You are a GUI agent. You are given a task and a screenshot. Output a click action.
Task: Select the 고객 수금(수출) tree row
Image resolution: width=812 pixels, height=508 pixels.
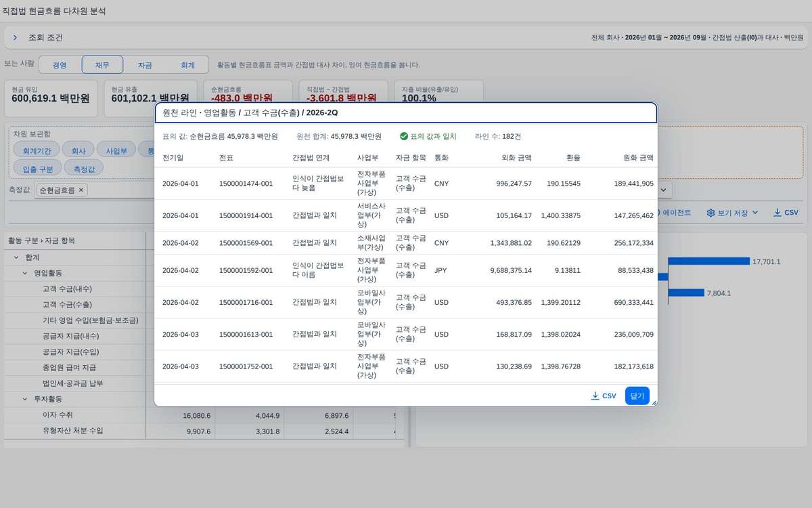tap(74, 305)
